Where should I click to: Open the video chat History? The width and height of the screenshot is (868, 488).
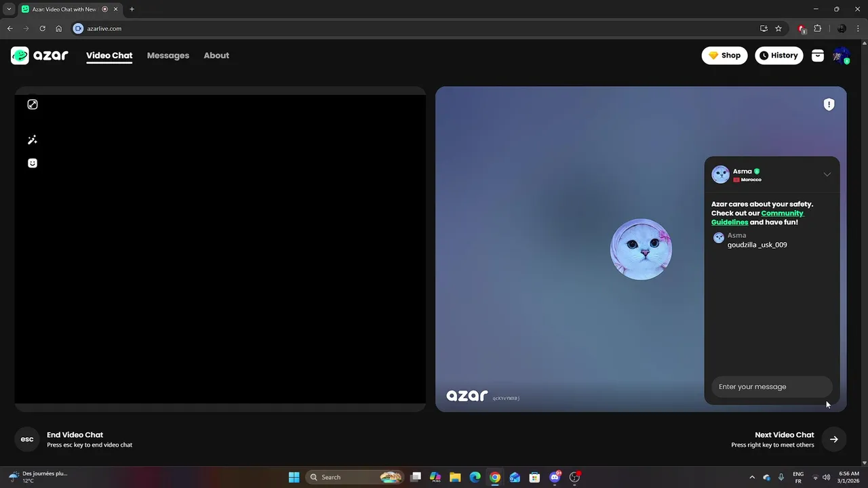(779, 56)
